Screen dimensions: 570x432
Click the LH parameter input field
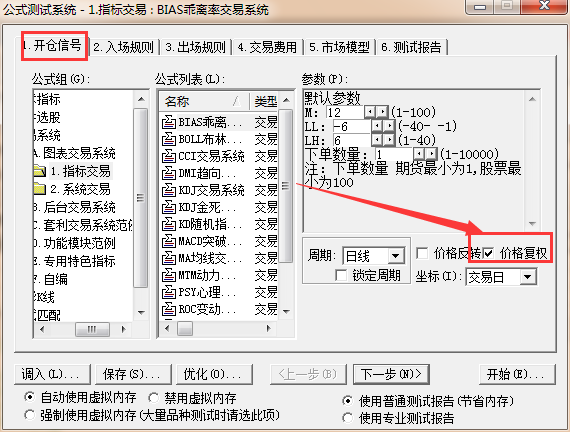coord(352,140)
